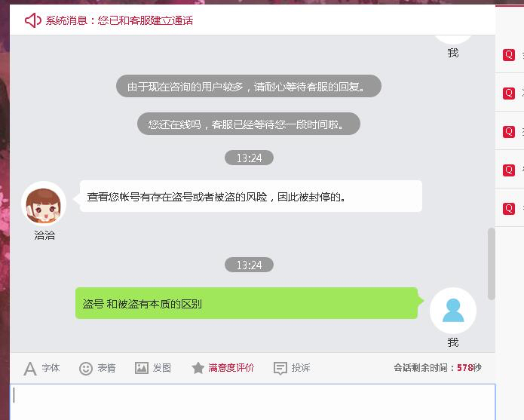Click the green message bubble 盗号和被盗有本质的区别

247,303
